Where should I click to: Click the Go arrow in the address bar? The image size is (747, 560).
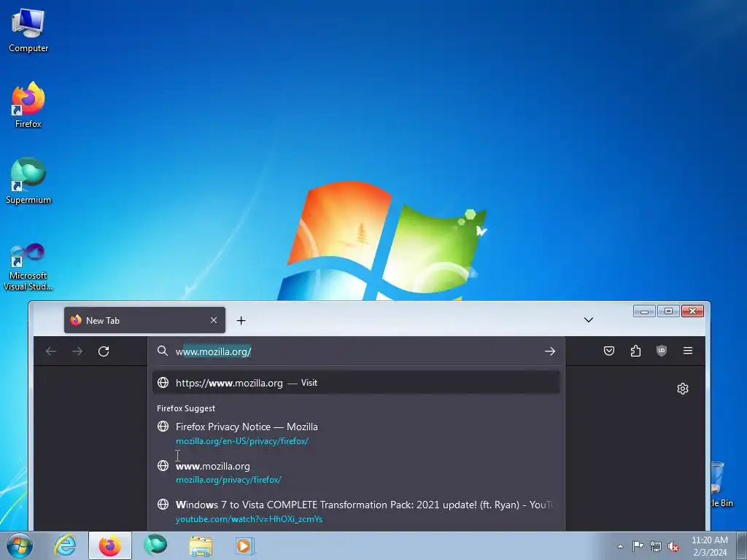coord(550,351)
